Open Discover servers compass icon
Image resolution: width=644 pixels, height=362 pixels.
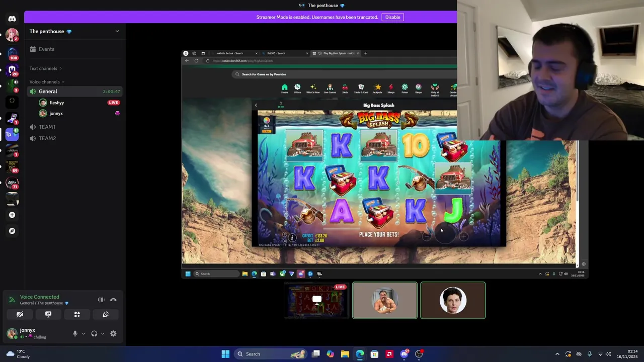pos(12,231)
